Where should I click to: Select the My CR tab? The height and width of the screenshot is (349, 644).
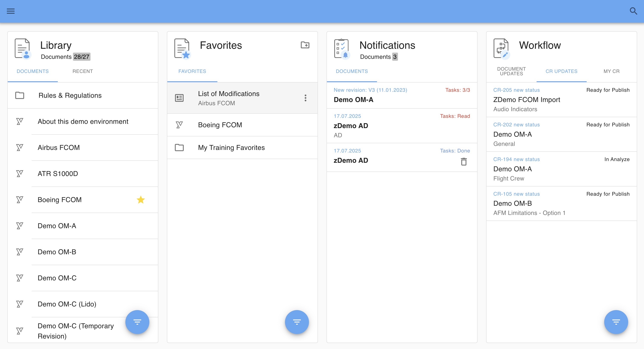[x=611, y=71]
